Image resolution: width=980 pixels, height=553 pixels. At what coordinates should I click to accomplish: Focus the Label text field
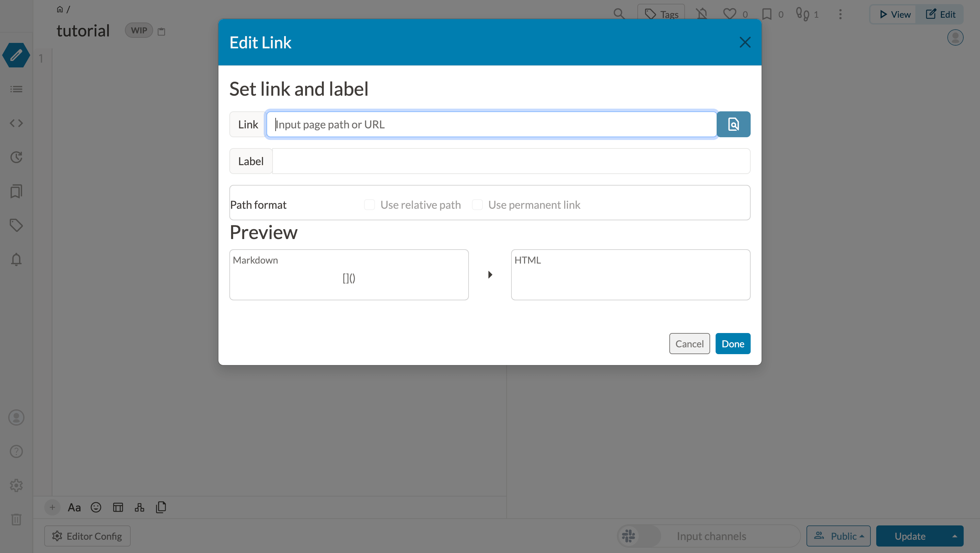(511, 161)
